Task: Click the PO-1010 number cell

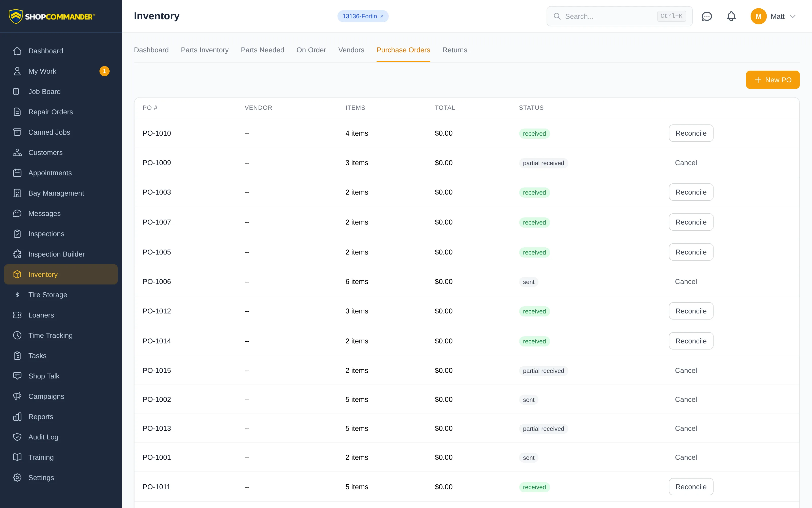Action: [x=157, y=133]
